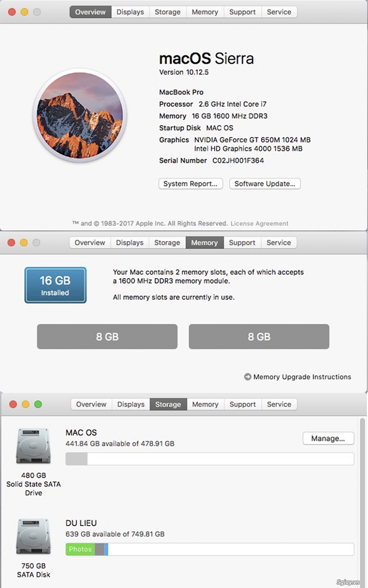This screenshot has height=588, width=368.
Task: Minimize the Memory window with yellow button
Action: pyautogui.click(x=24, y=243)
